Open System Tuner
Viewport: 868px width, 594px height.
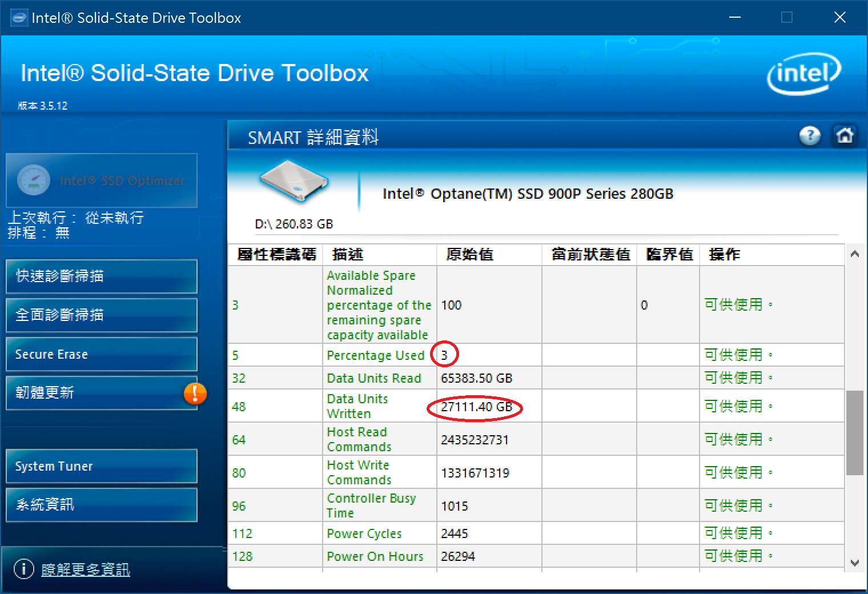(102, 466)
